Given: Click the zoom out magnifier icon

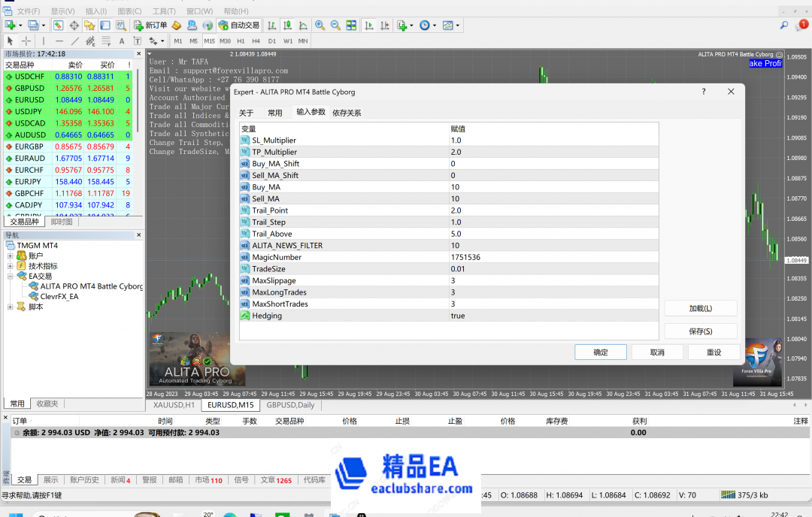Looking at the screenshot, I should [335, 25].
